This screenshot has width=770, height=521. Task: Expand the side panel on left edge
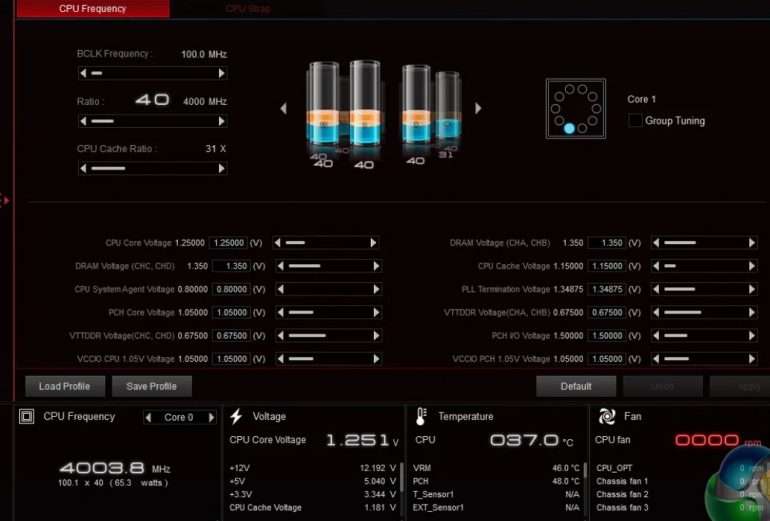pos(5,200)
